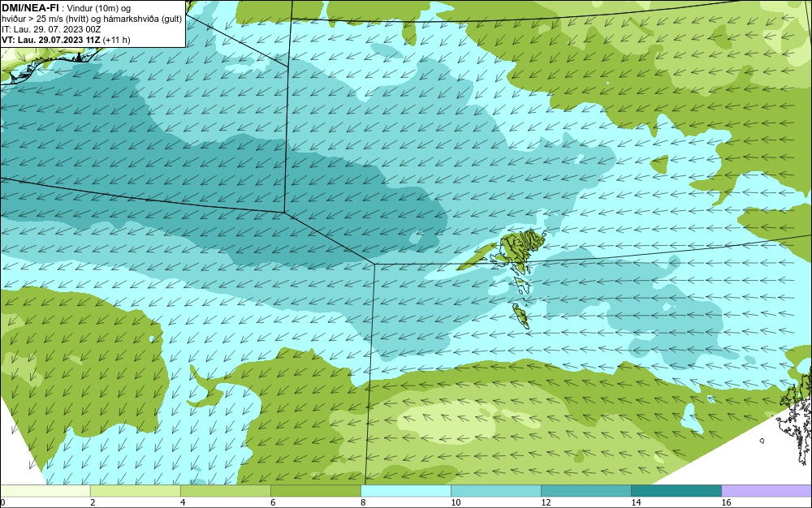Click the legend label "16"

click(726, 502)
